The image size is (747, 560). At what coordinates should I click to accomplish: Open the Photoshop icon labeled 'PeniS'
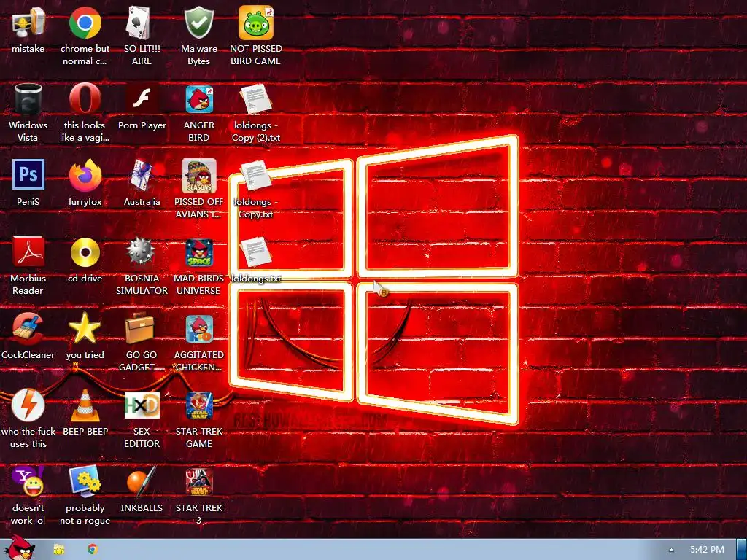[x=28, y=174]
